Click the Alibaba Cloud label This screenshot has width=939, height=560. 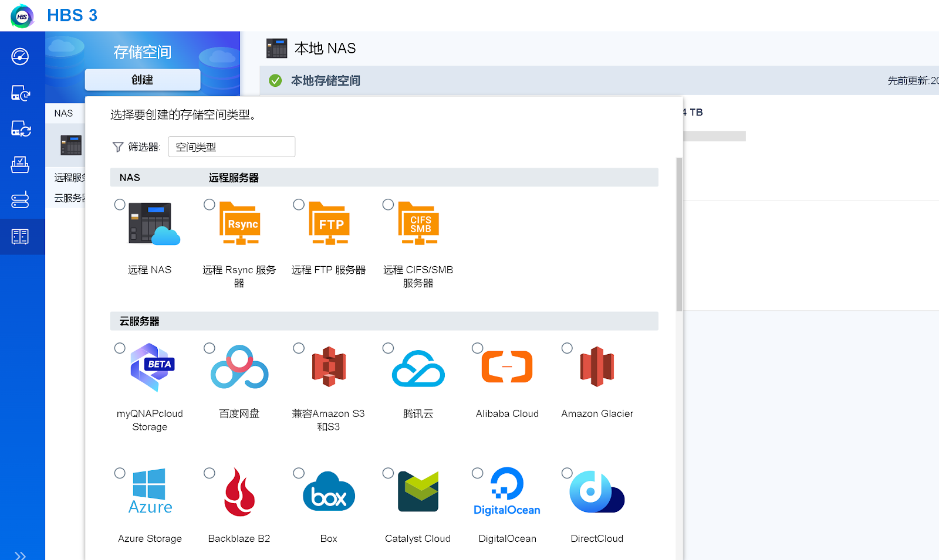[507, 413]
